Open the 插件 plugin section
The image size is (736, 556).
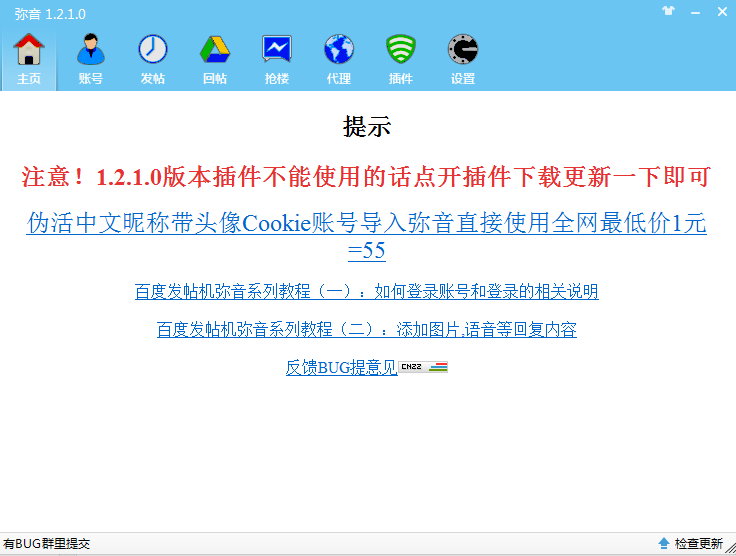[x=400, y=60]
